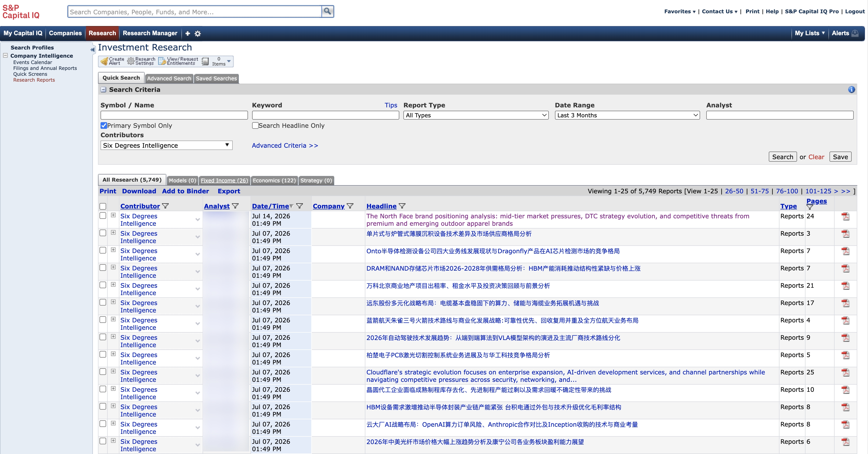Open PDF for the DRAM和NAND report

(x=846, y=268)
